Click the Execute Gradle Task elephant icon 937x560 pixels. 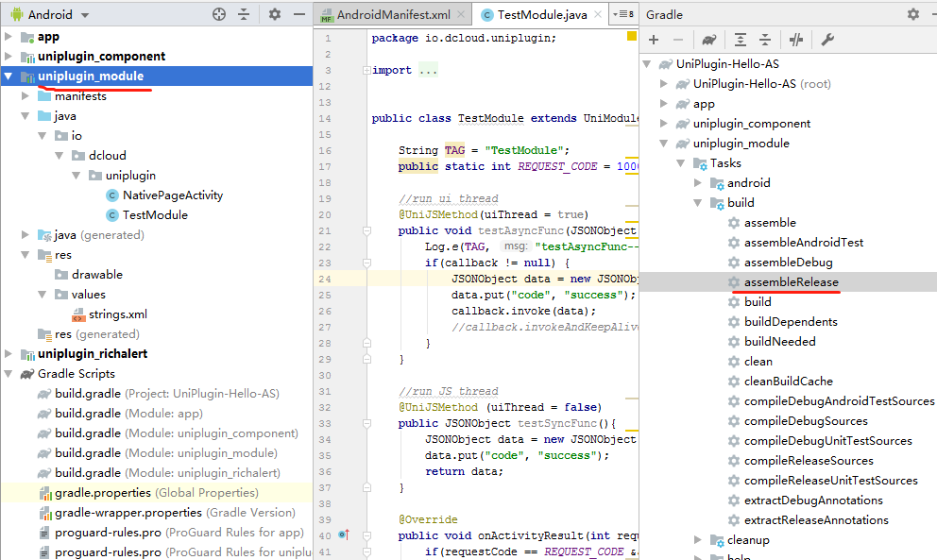click(x=708, y=40)
